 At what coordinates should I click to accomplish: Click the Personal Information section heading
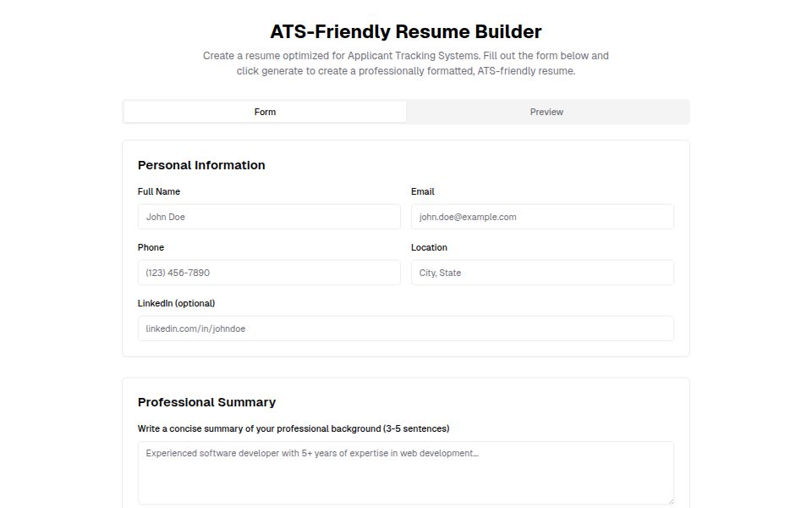[201, 164]
